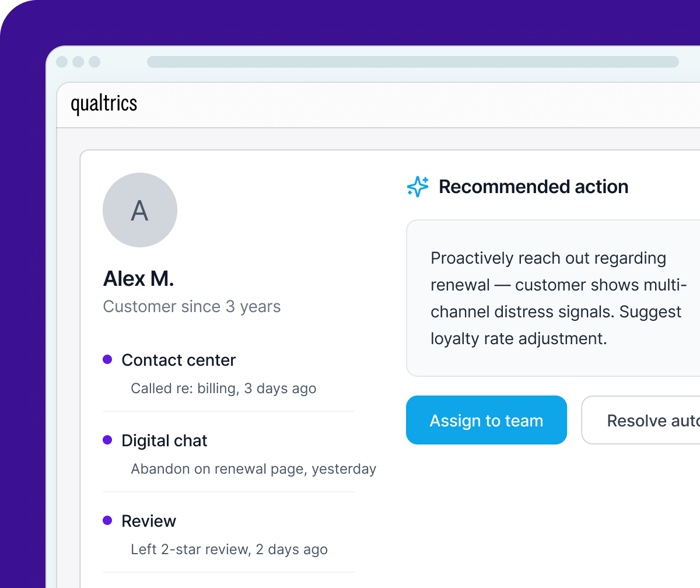Click the 'Abandon on renewal page, yesterday' entry
Image resolution: width=700 pixels, height=588 pixels.
254,468
